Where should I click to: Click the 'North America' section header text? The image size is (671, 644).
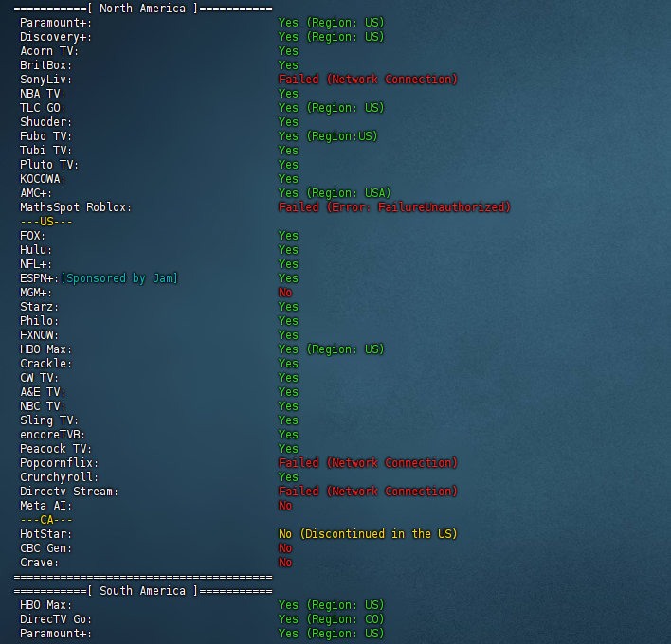pyautogui.click(x=142, y=9)
